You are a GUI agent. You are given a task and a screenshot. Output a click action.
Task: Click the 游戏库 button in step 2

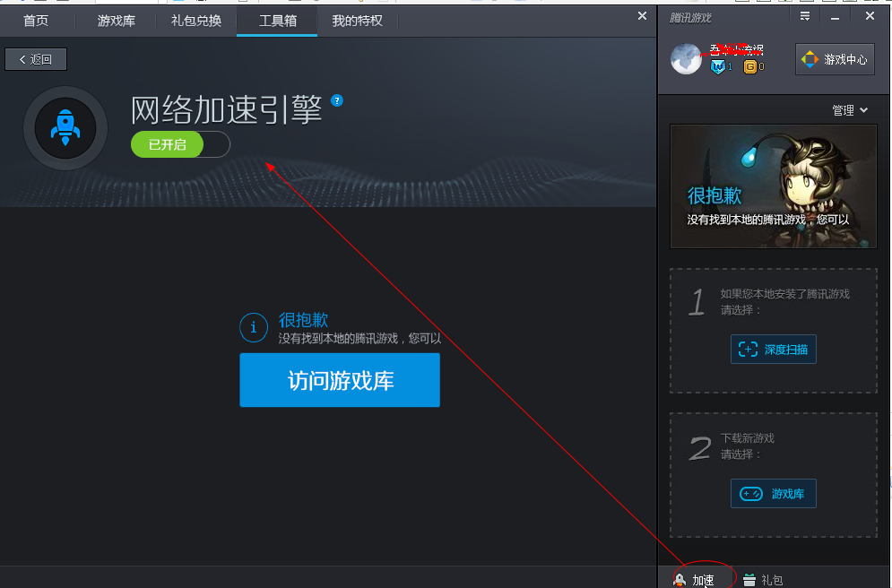pyautogui.click(x=773, y=494)
